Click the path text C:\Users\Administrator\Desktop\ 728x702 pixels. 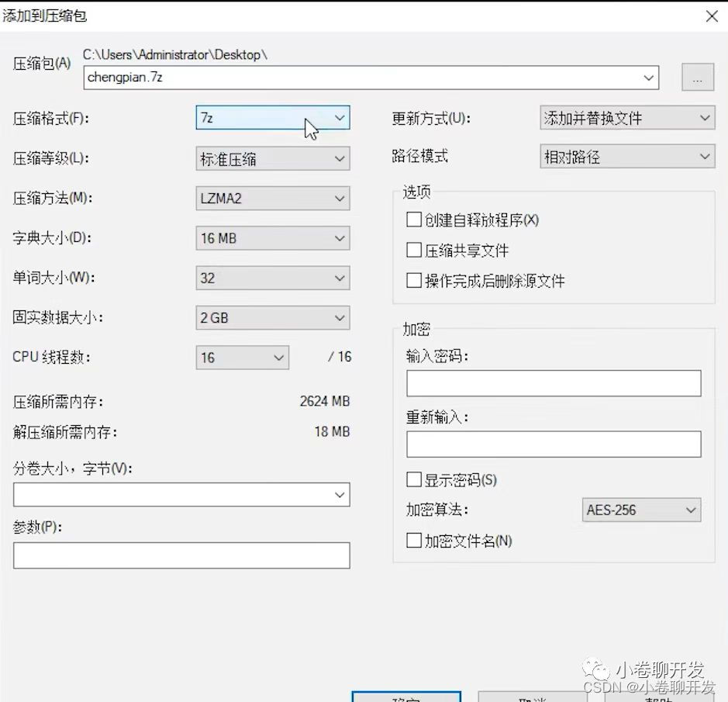click(x=175, y=55)
